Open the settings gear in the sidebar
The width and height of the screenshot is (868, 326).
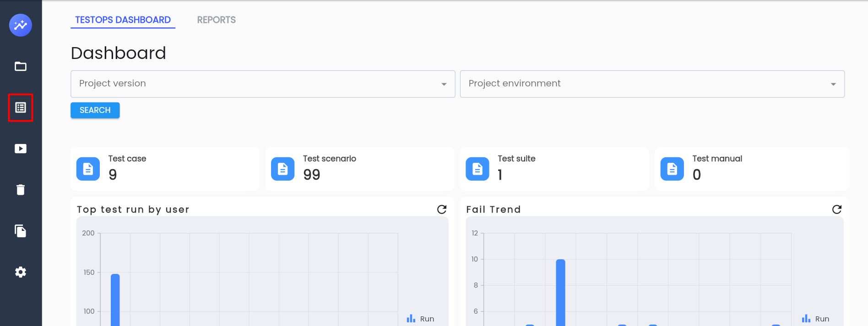click(21, 272)
